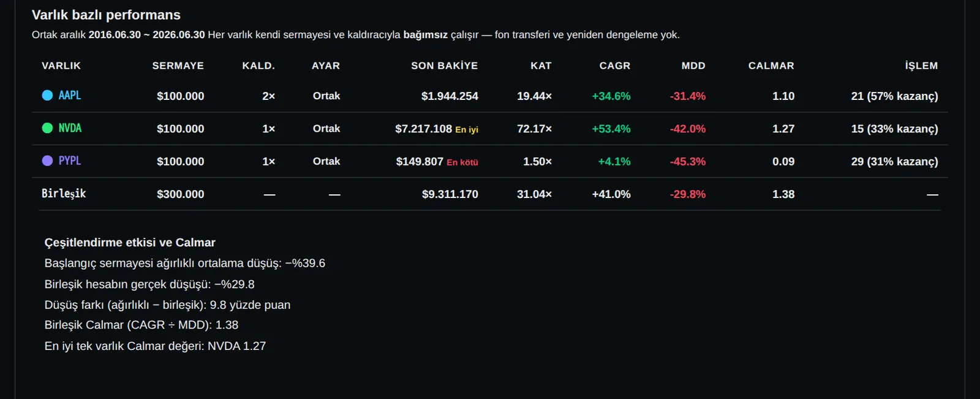Click the 'Varlık bazlı performans' heading
Image resolution: width=980 pixels, height=399 pixels.
[106, 15]
